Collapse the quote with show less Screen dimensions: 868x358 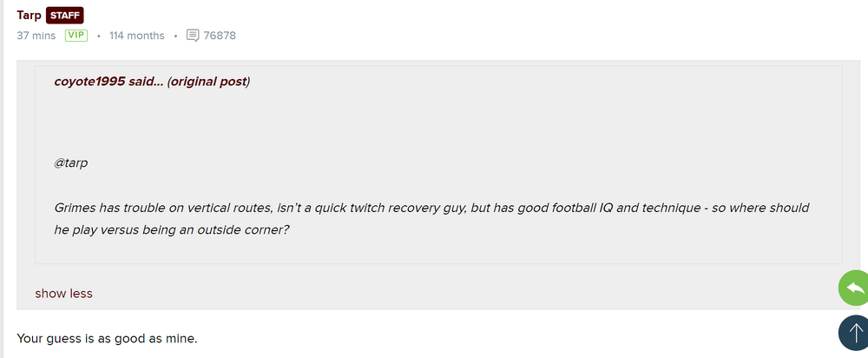click(x=63, y=293)
